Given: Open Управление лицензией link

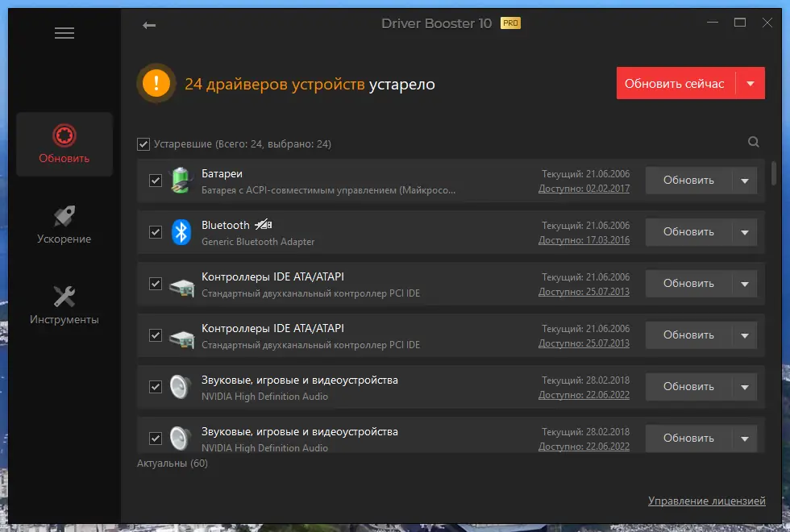Looking at the screenshot, I should [706, 501].
